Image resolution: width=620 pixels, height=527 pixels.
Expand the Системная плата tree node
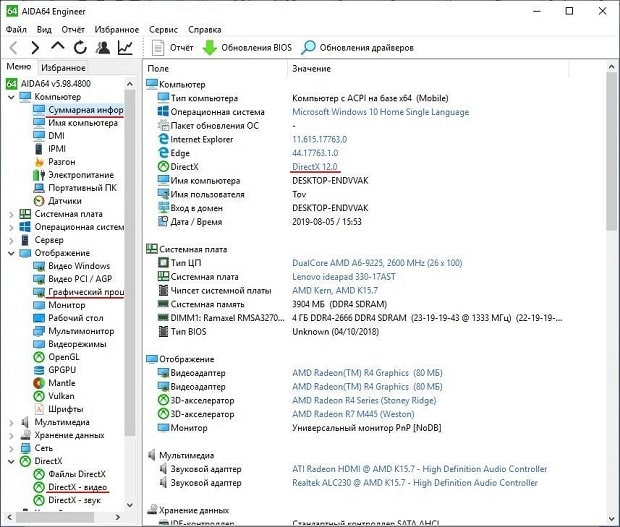[11, 214]
